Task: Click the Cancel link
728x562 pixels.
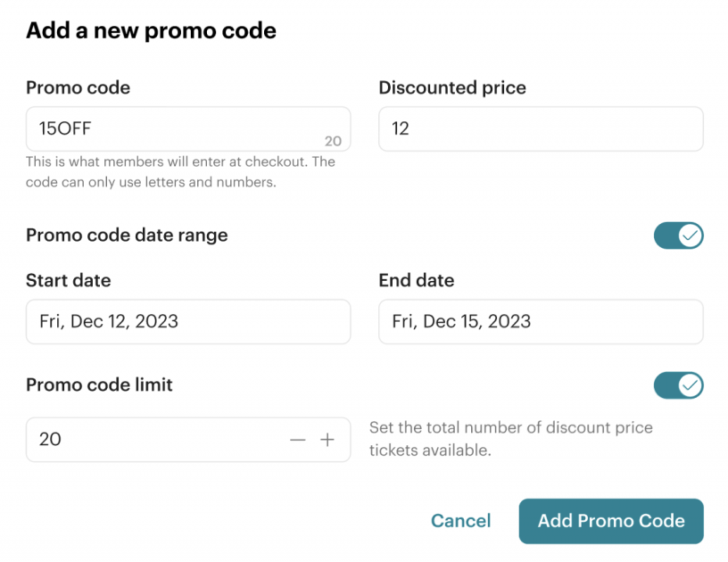Action: [460, 521]
